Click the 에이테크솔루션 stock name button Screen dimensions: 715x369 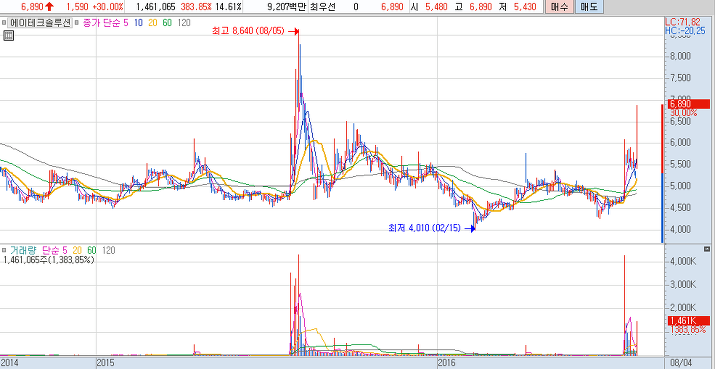point(40,23)
